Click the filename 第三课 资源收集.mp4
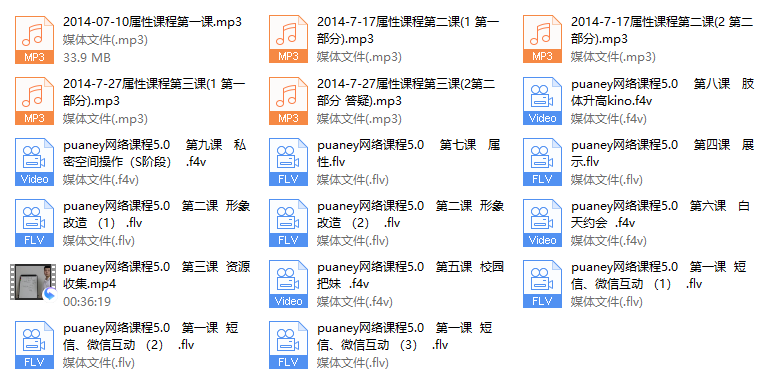 click(156, 276)
